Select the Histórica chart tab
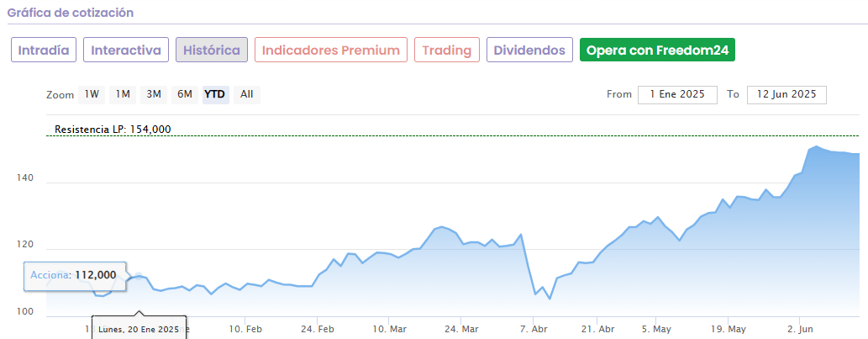The image size is (868, 339). [x=212, y=50]
